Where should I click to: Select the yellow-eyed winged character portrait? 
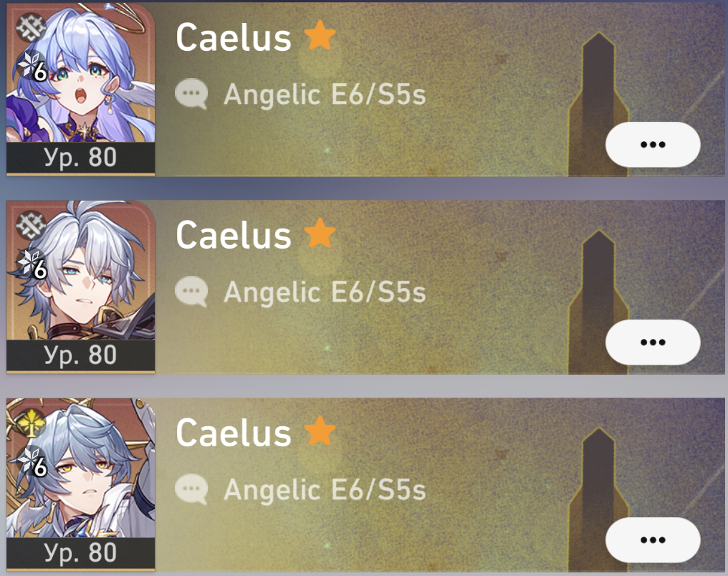[x=81, y=469]
